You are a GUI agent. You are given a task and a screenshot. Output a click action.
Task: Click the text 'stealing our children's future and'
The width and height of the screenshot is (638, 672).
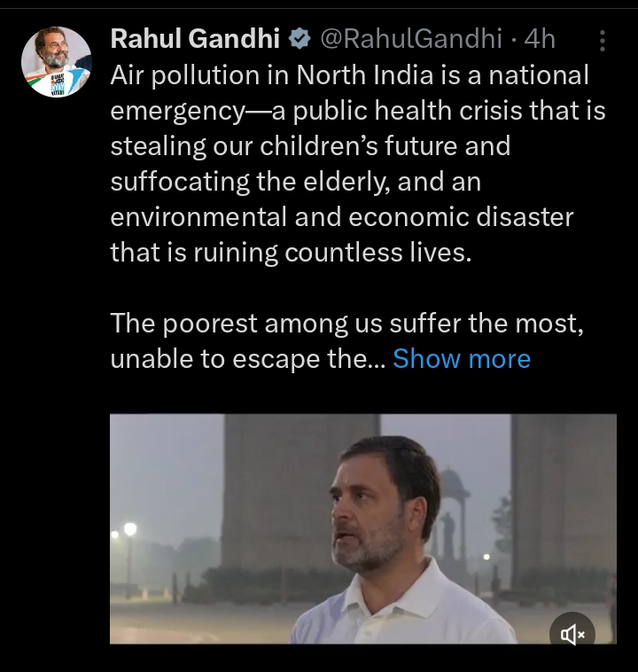coord(310,145)
